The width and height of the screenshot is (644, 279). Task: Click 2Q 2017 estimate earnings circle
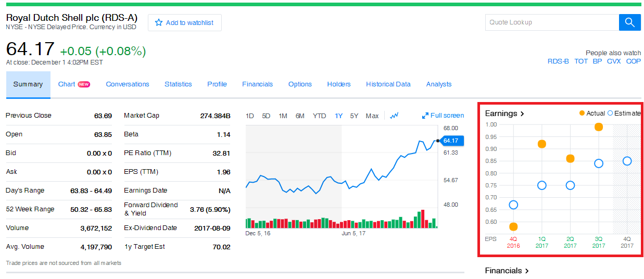point(570,185)
